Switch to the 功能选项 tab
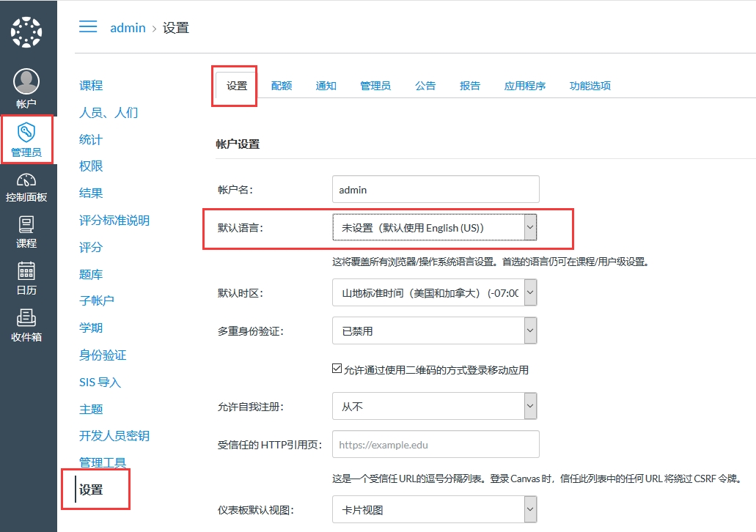This screenshot has width=756, height=532. [x=590, y=86]
